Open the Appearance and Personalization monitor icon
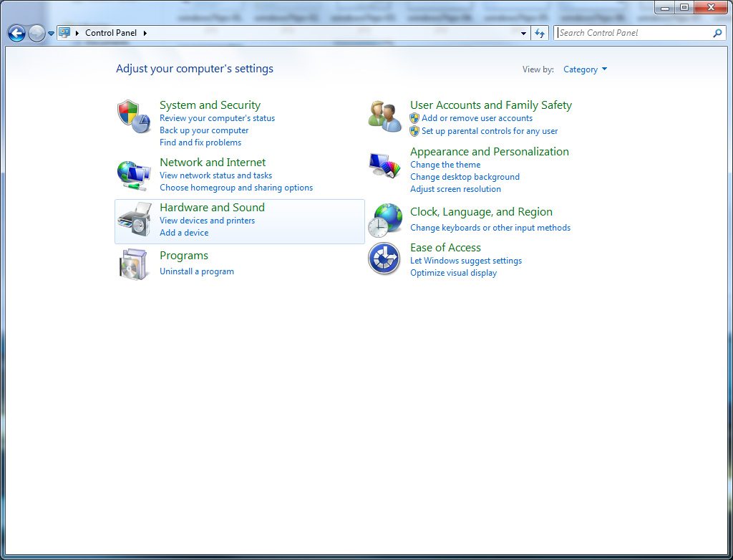The image size is (733, 560). [x=384, y=165]
